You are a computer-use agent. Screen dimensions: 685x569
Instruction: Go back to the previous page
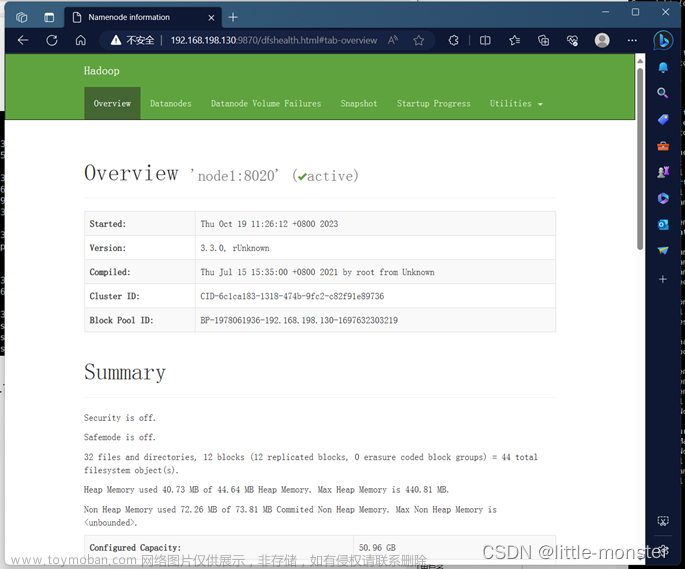[x=23, y=40]
